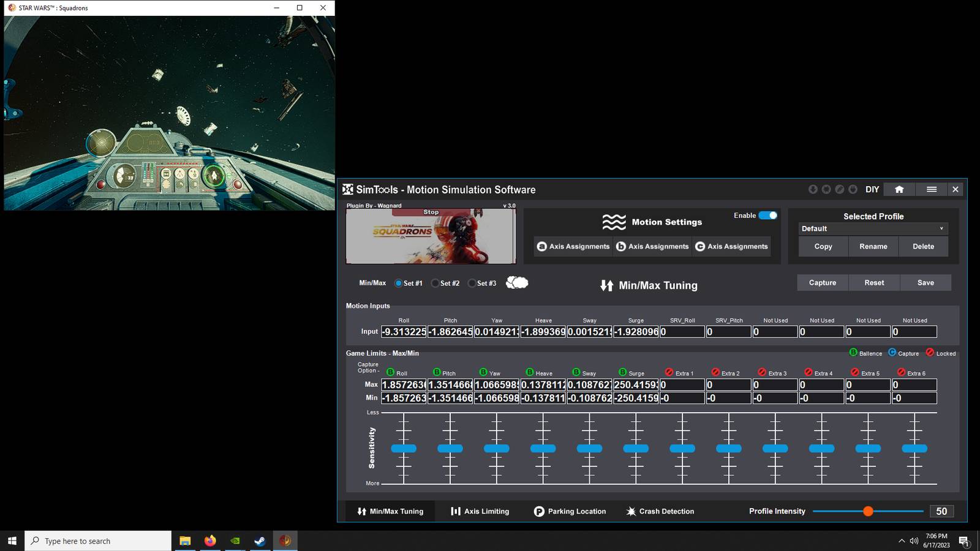The image size is (980, 551).
Task: Click locked icon for Extra 3
Action: point(762,372)
